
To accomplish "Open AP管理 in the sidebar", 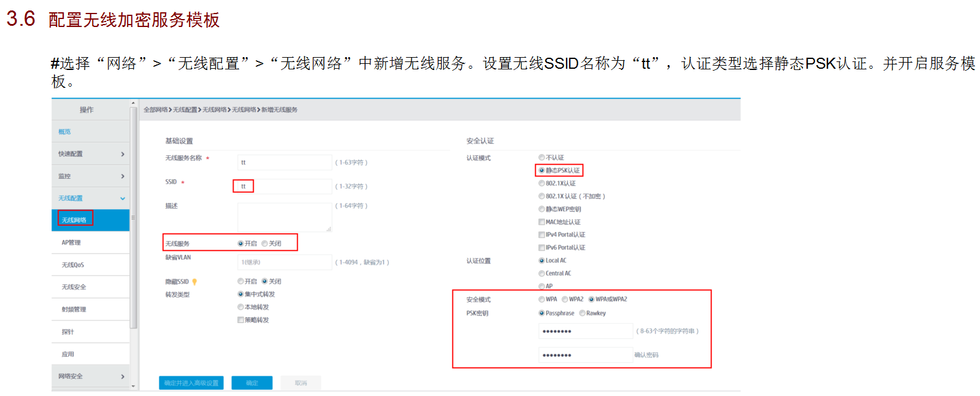I will click(91, 243).
